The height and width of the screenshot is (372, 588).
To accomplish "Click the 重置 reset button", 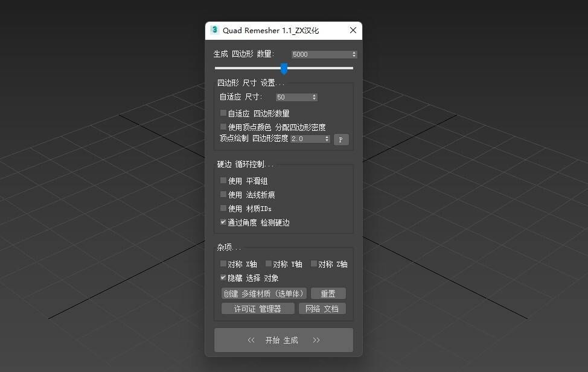I will click(328, 293).
